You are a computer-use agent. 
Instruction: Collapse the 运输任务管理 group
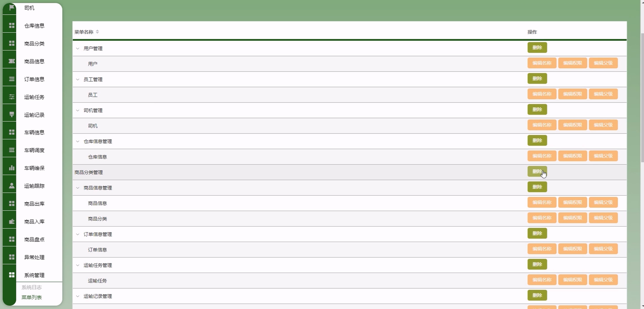[x=78, y=265]
